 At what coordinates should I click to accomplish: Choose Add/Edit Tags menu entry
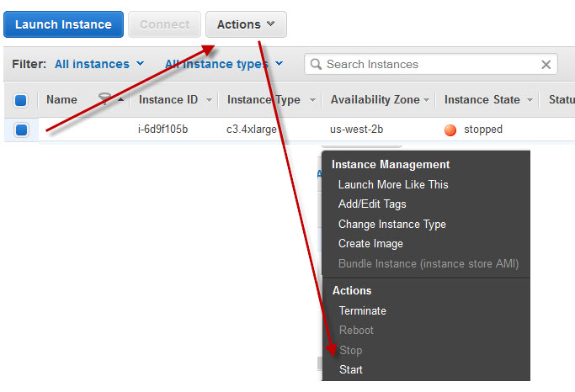[372, 204]
